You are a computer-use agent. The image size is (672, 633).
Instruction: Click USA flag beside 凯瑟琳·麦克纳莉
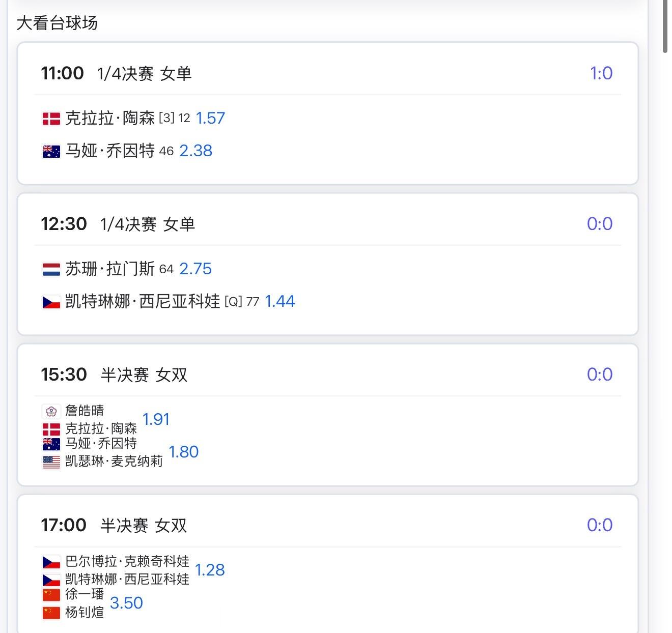[x=51, y=462]
